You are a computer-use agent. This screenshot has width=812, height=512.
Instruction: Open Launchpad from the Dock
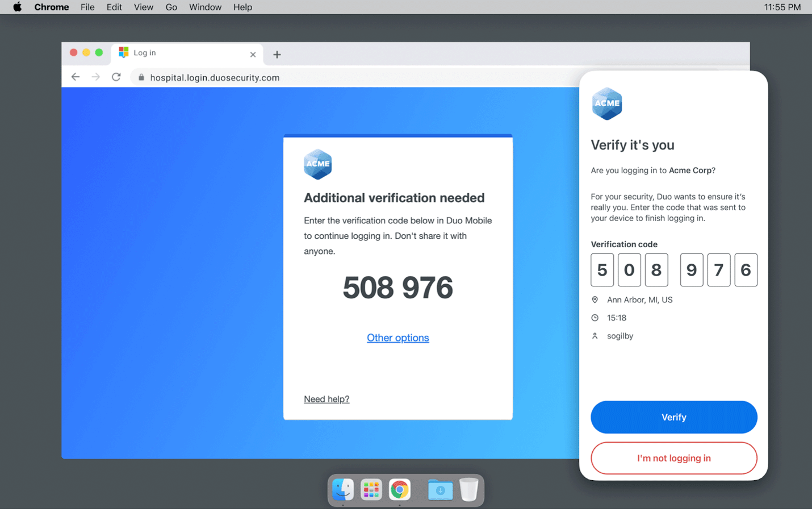(371, 489)
